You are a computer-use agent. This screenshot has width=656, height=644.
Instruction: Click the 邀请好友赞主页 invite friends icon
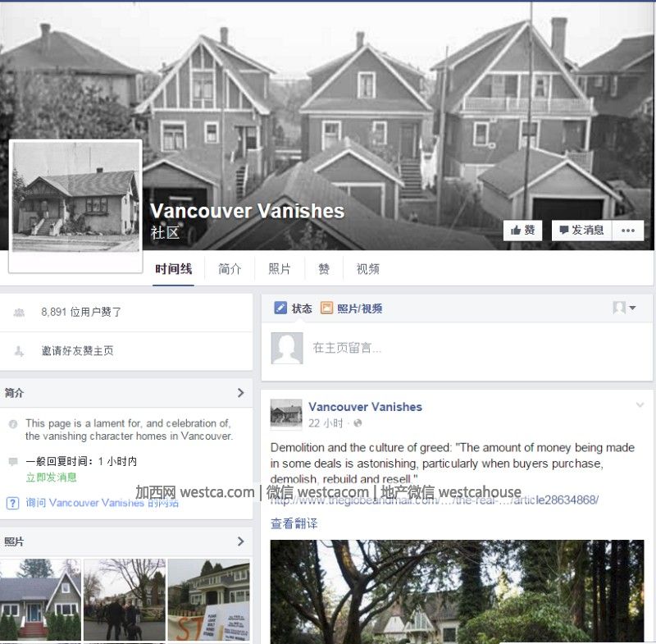(x=19, y=350)
